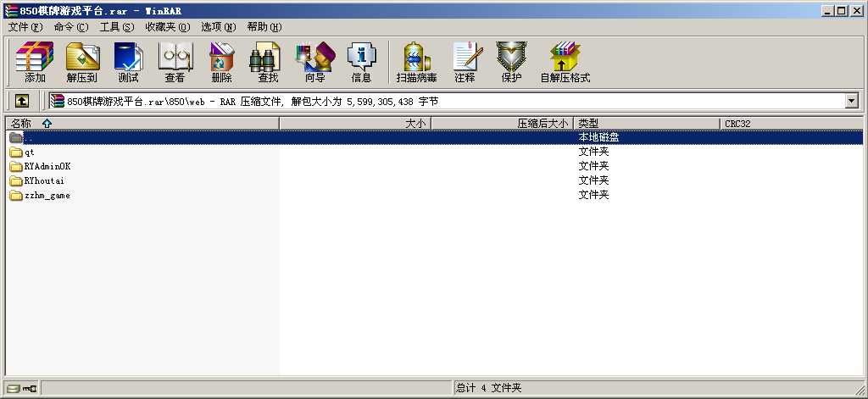This screenshot has width=868, height=399.
Task: Click the 保护 (Protect) shield icon
Action: point(511,56)
